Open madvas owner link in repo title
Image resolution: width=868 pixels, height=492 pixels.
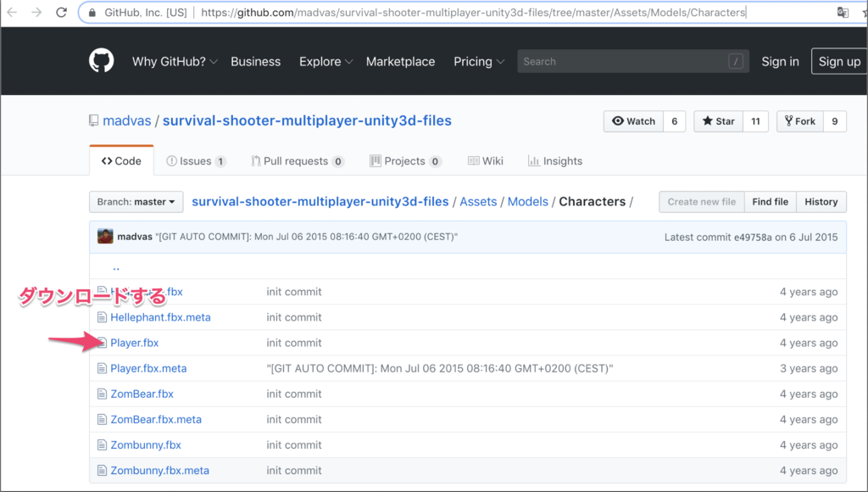point(127,120)
